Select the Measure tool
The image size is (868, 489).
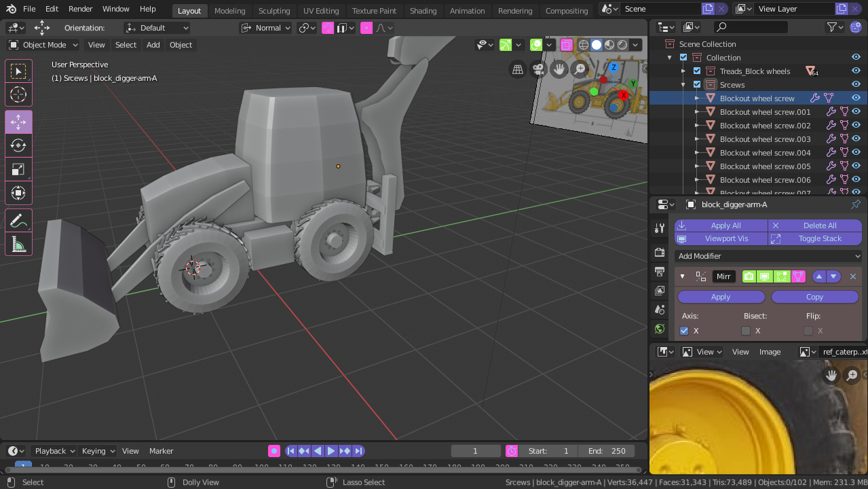pos(18,244)
